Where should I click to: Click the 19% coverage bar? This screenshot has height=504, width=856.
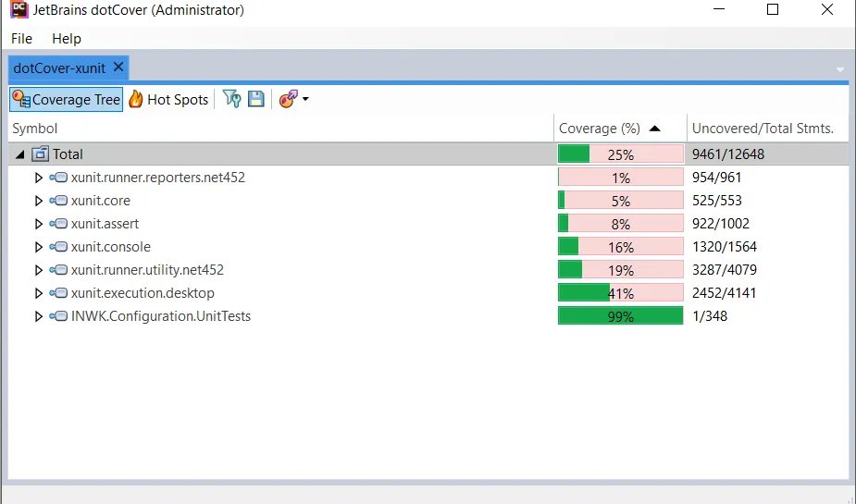pyautogui.click(x=621, y=270)
